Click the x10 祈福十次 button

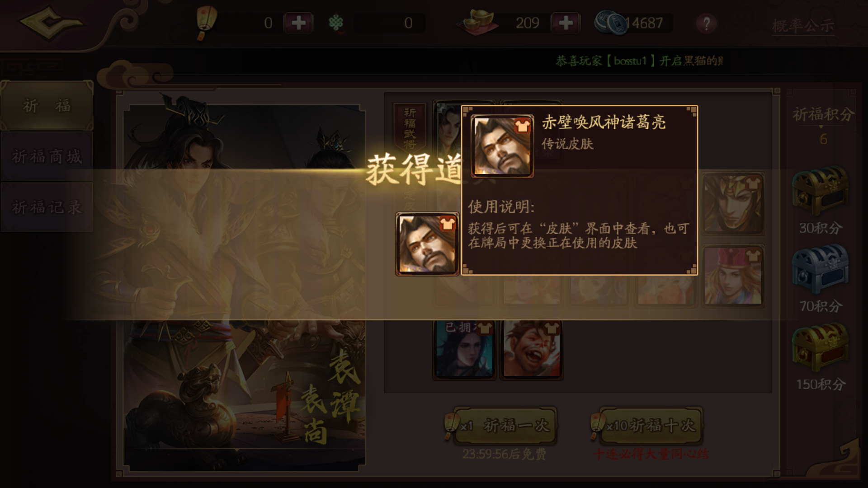[651, 425]
